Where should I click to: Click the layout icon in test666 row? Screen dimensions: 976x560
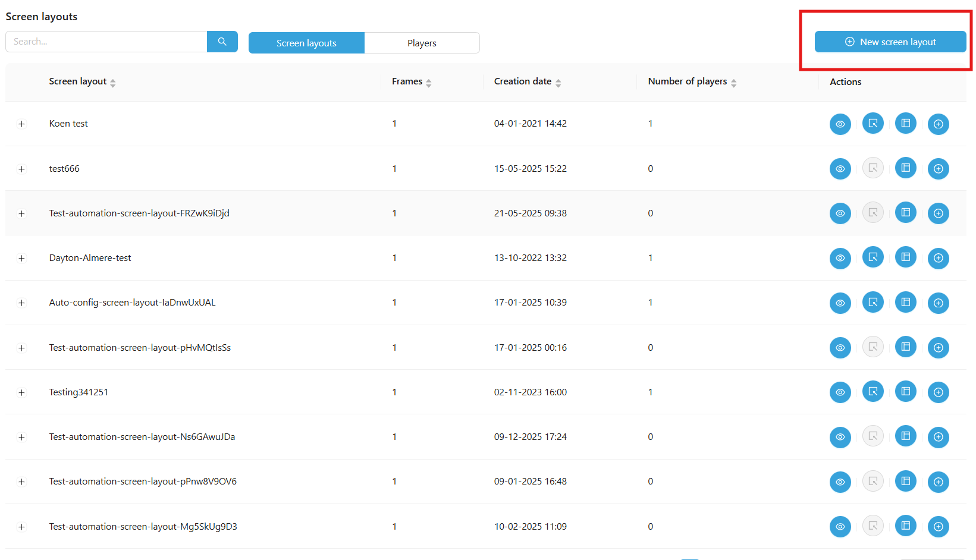tap(905, 168)
